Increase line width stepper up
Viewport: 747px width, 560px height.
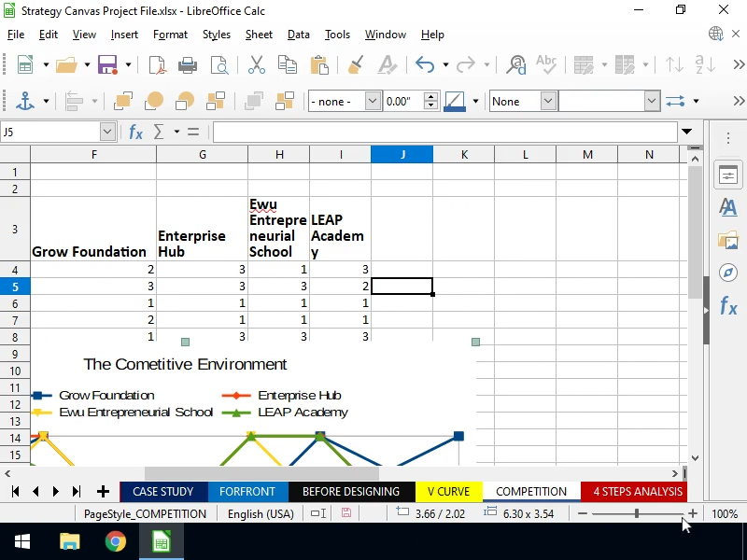point(430,96)
